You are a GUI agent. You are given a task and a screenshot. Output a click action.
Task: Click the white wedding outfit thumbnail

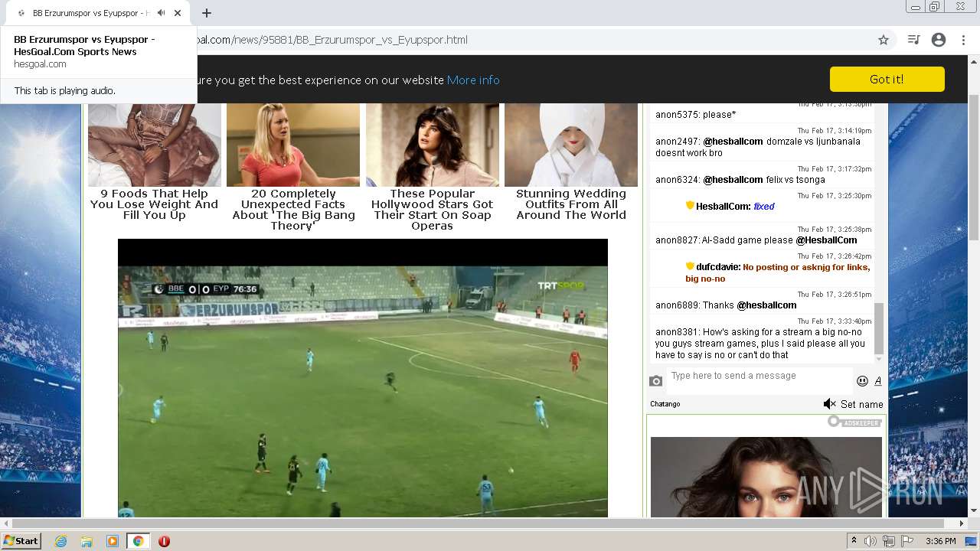tap(571, 145)
